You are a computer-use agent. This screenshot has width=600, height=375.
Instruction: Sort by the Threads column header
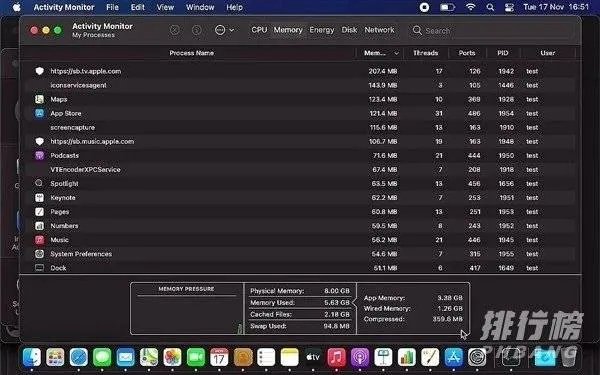(426, 53)
